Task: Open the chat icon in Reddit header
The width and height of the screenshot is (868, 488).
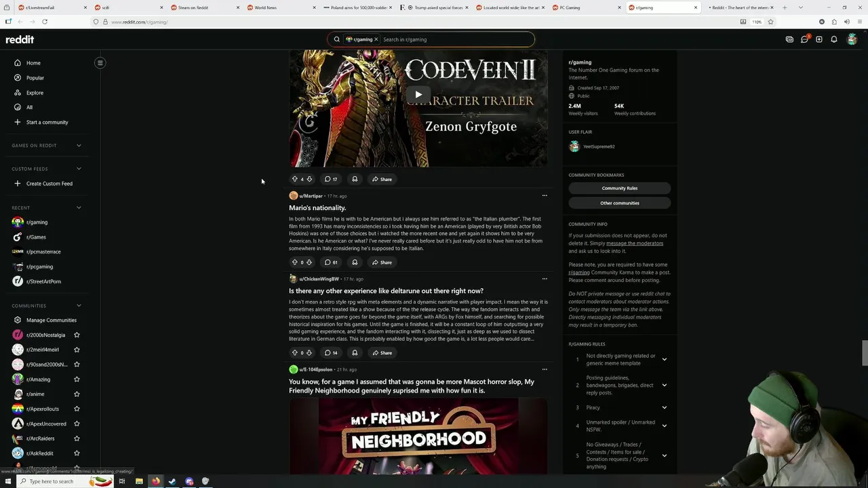Action: 804,39
